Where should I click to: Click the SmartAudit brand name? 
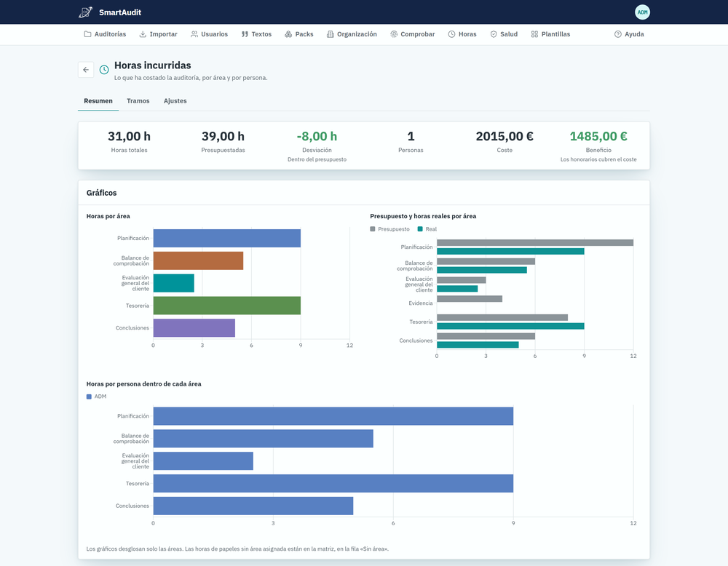click(x=120, y=12)
